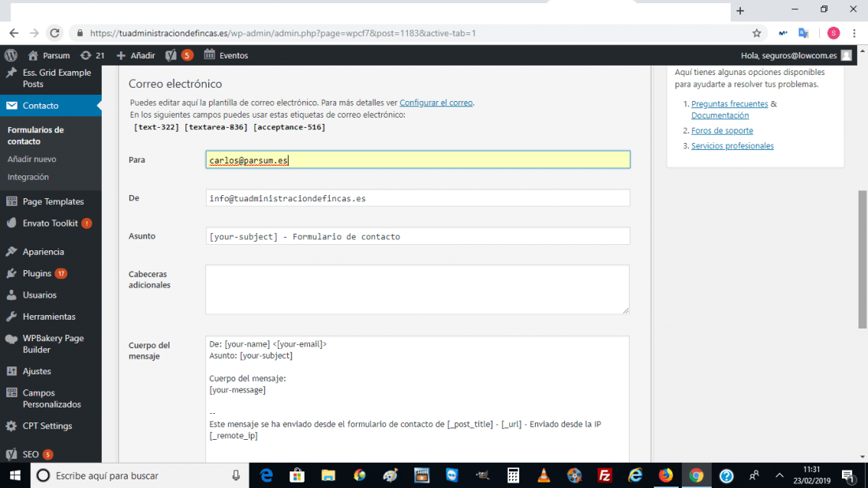This screenshot has height=488, width=868.
Task: Open Calculator from taskbar
Action: (x=513, y=475)
